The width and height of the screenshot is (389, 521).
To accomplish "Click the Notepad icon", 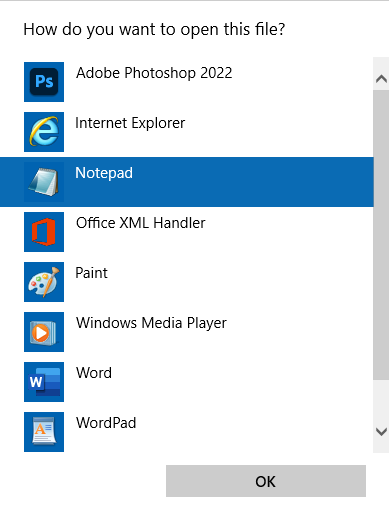I will tap(44, 182).
